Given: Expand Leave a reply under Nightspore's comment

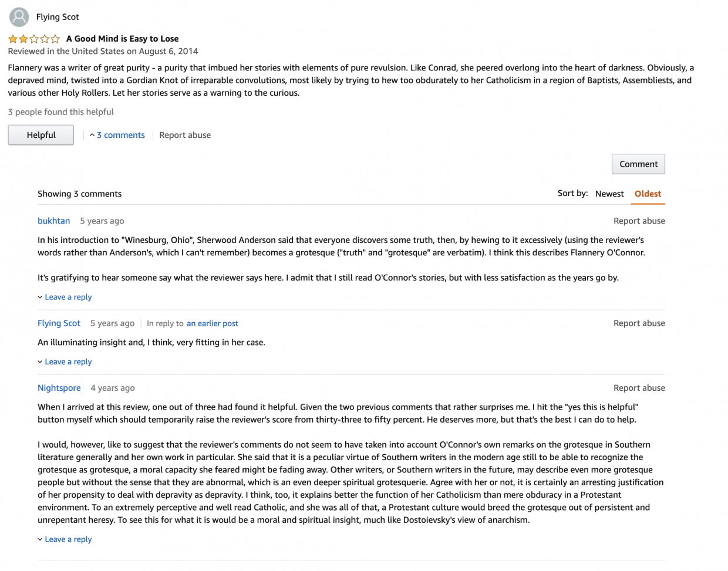Looking at the screenshot, I should click(x=65, y=539).
